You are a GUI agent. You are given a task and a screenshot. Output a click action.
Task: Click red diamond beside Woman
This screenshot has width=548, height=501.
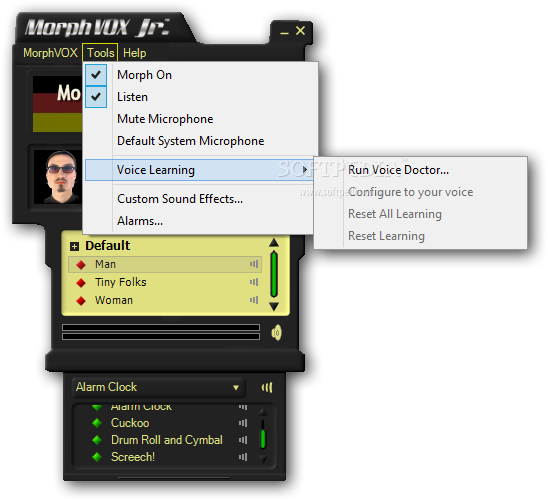point(81,300)
